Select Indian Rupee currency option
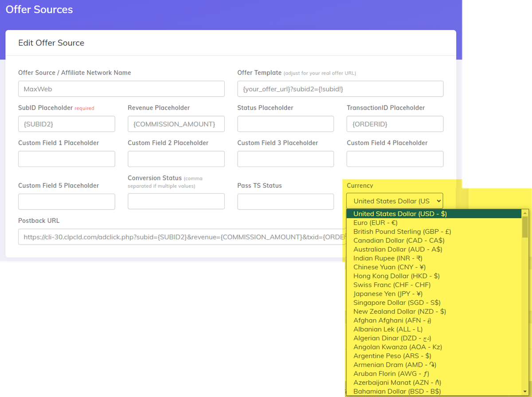This screenshot has height=397, width=532. point(387,258)
